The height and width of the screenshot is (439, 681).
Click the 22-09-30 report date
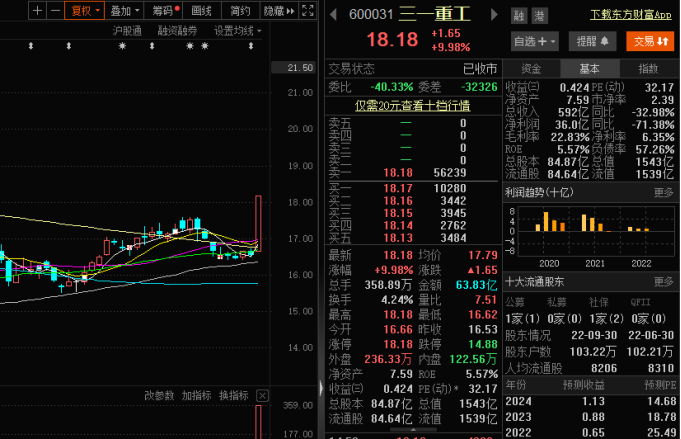pos(594,335)
